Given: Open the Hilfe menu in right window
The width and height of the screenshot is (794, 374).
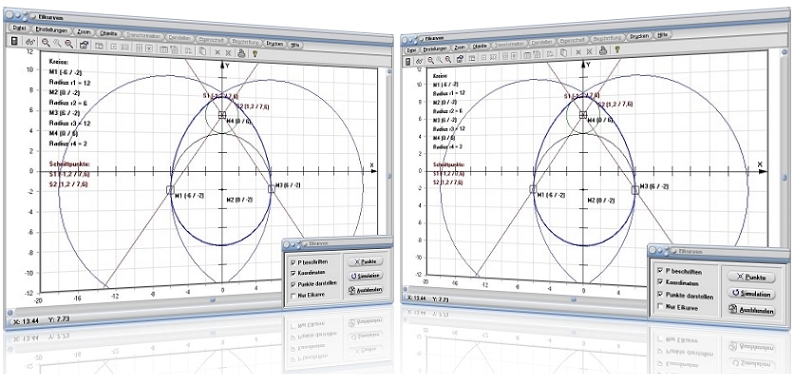Looking at the screenshot, I should click(663, 35).
